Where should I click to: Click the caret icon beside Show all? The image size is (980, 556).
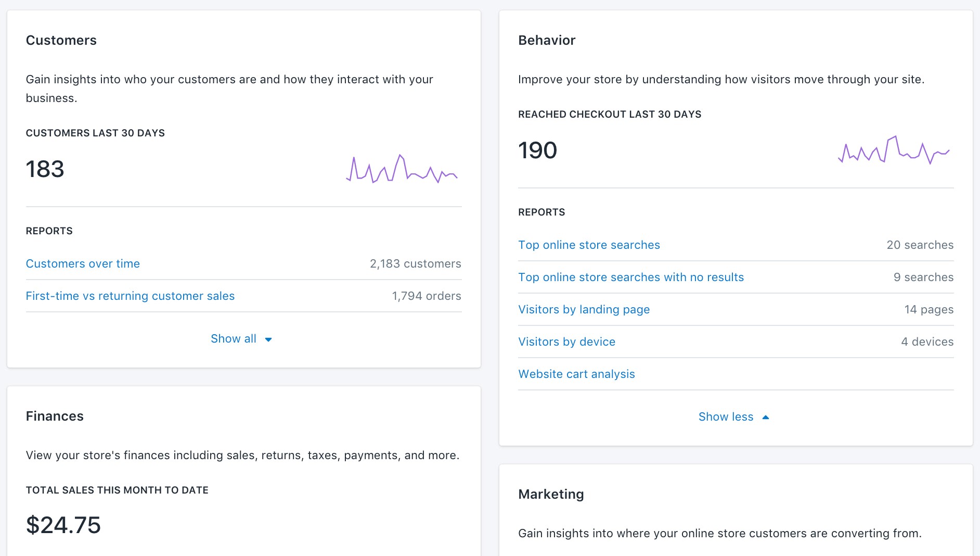click(x=268, y=339)
